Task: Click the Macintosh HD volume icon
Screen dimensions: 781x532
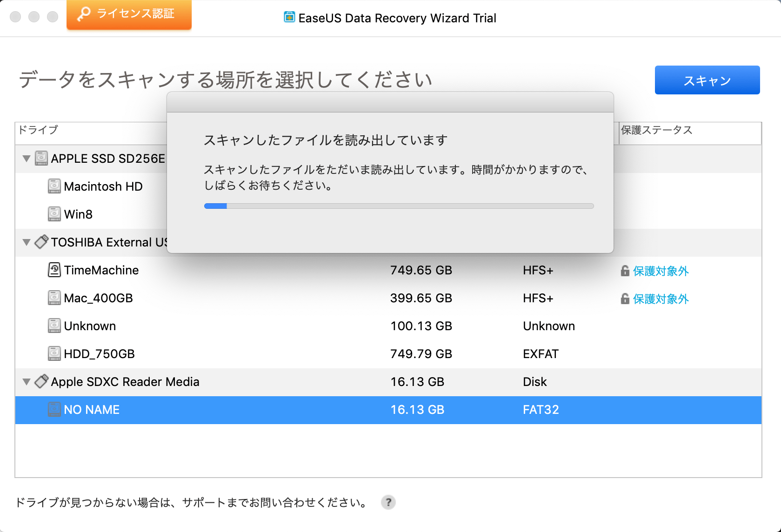Action: [54, 186]
